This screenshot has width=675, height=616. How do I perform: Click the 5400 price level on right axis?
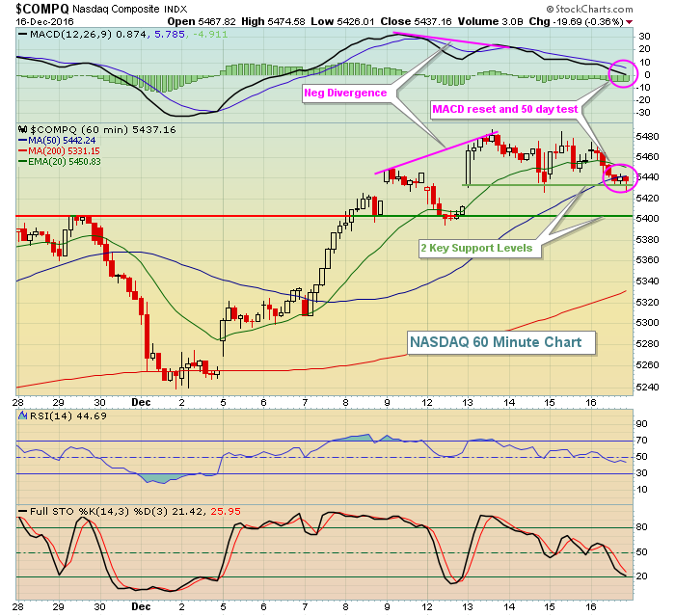click(x=647, y=218)
